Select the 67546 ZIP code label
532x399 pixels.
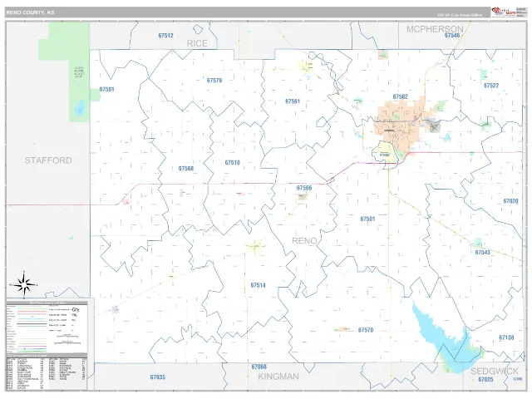(x=452, y=35)
